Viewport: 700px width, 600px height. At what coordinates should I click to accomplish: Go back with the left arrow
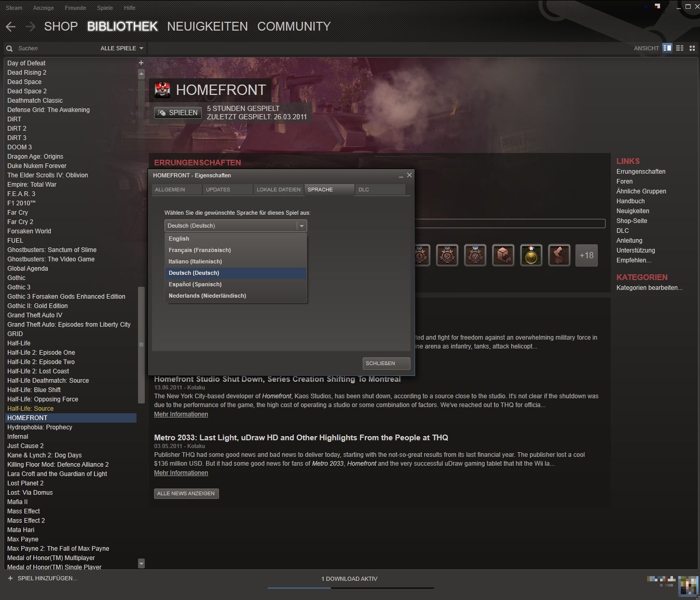tap(11, 26)
